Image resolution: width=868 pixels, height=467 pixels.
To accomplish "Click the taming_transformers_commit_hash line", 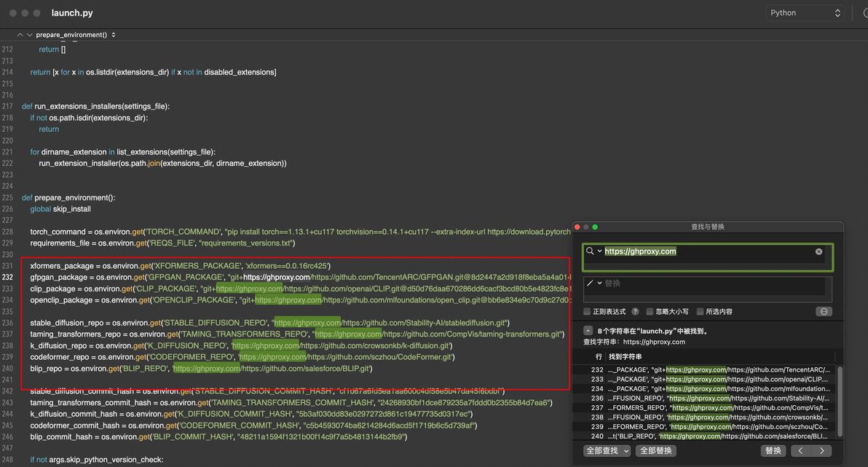I will [291, 403].
